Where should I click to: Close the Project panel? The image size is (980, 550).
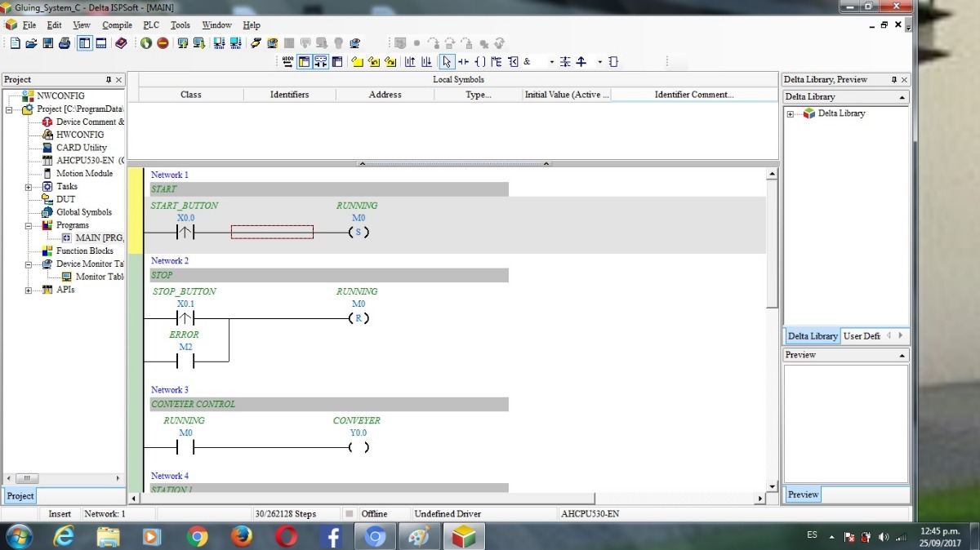(118, 79)
